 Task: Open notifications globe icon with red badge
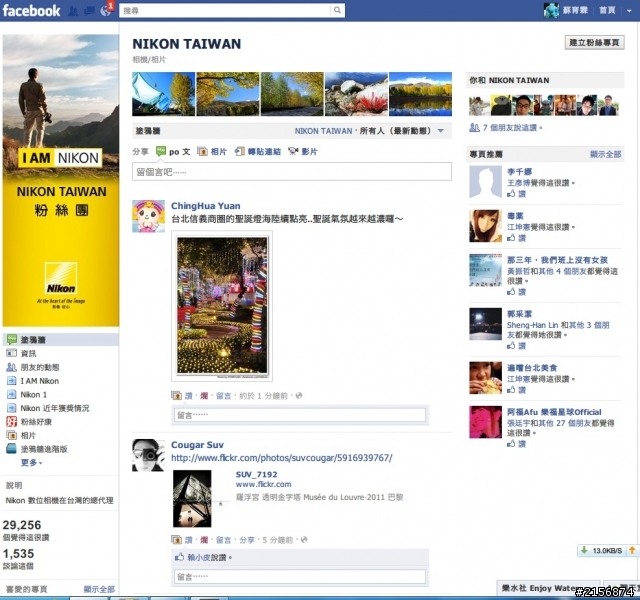click(105, 11)
